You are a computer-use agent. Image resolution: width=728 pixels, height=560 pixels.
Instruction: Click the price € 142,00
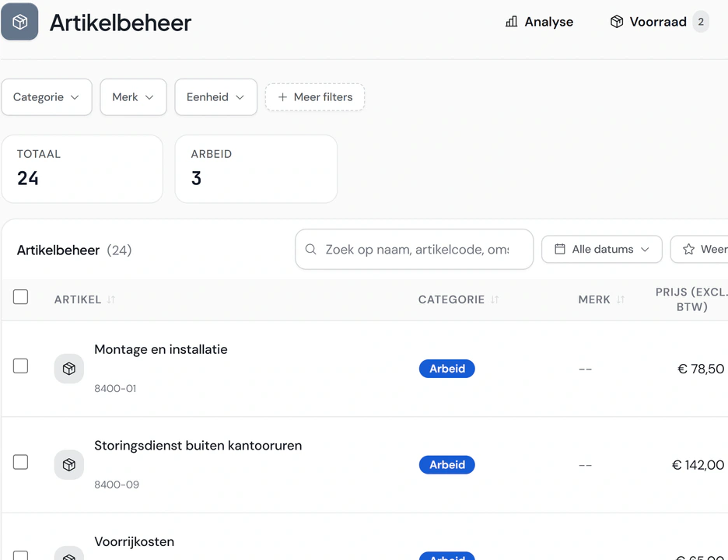698,465
